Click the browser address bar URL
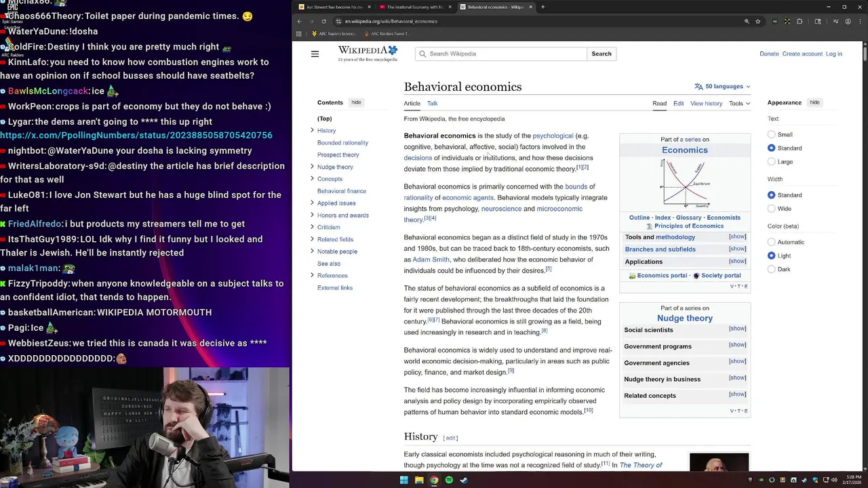868x488 pixels. tap(391, 22)
